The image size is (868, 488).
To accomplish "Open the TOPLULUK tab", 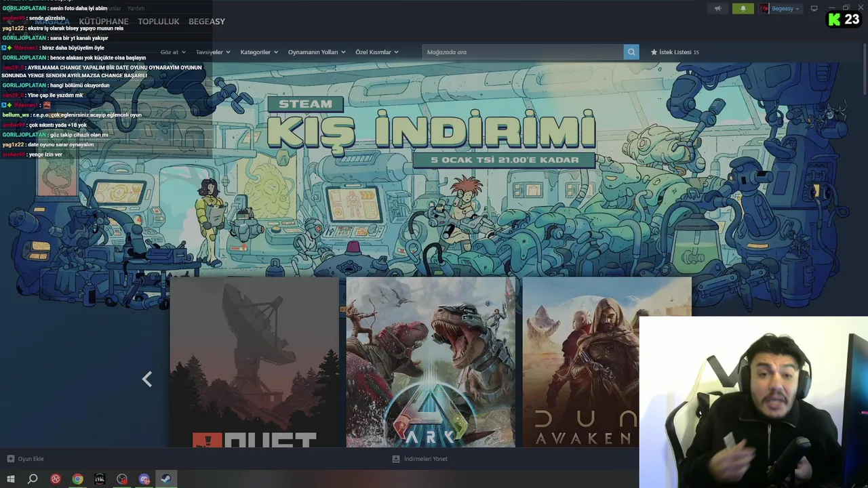I will tap(159, 22).
